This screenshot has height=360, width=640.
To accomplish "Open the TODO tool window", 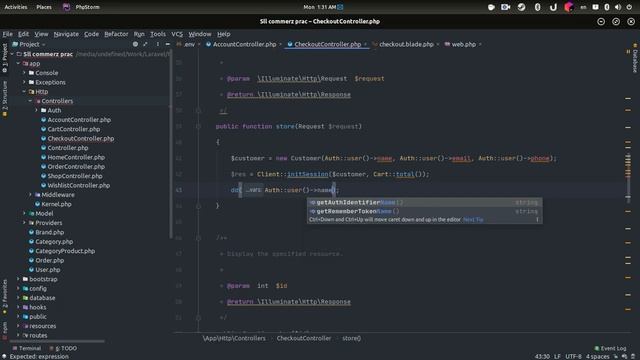I will click(63, 348).
